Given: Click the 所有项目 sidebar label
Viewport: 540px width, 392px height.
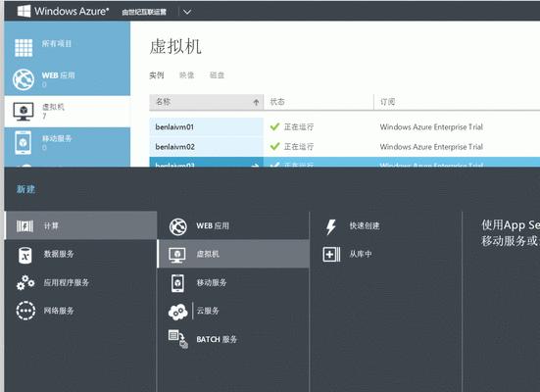Looking at the screenshot, I should (x=57, y=44).
